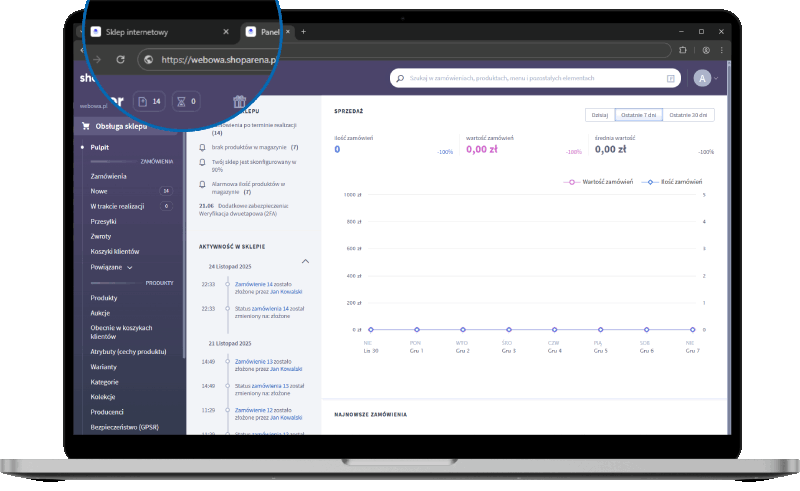Select the Dzisiaj date range button

(599, 115)
